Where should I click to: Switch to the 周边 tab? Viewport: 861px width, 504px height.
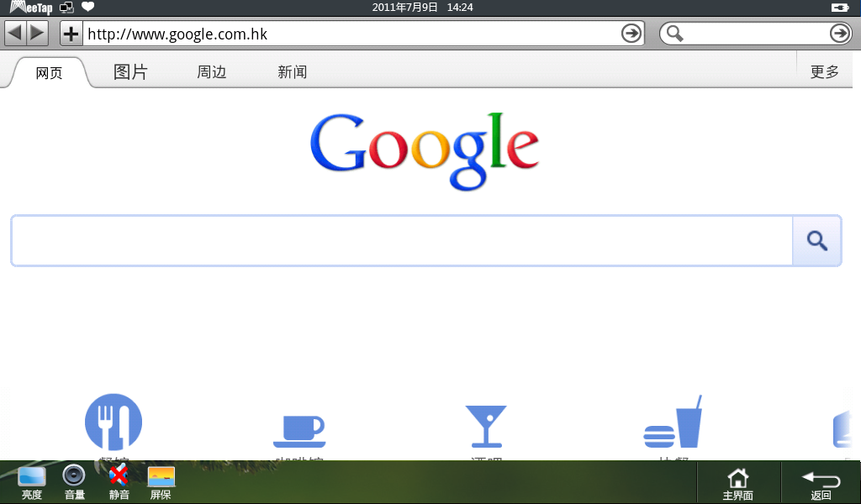point(211,72)
